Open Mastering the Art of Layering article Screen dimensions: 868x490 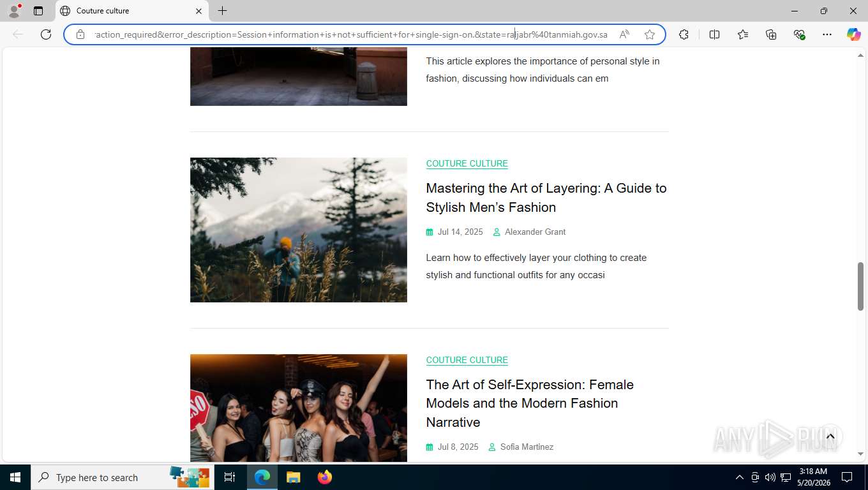point(546,198)
